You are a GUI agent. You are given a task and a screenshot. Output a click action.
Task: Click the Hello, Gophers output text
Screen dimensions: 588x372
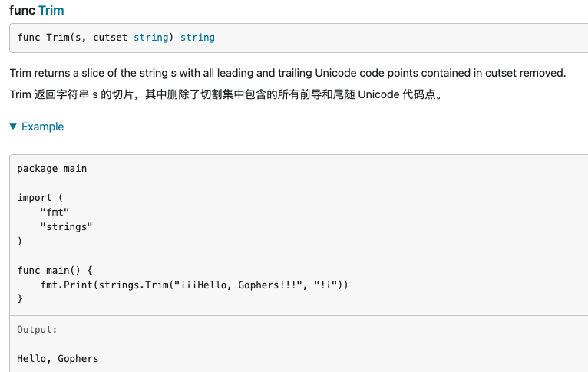(x=58, y=358)
